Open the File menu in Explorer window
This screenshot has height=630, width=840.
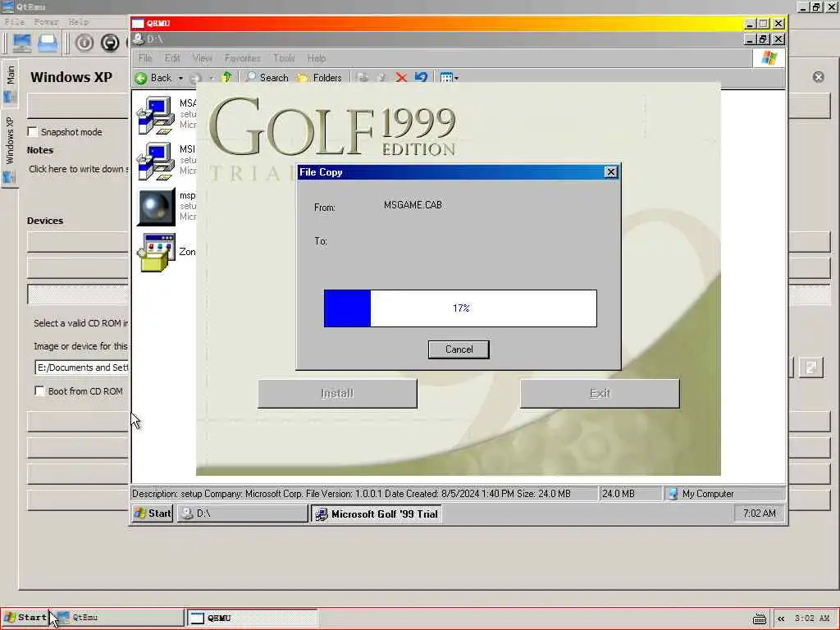pyautogui.click(x=145, y=58)
